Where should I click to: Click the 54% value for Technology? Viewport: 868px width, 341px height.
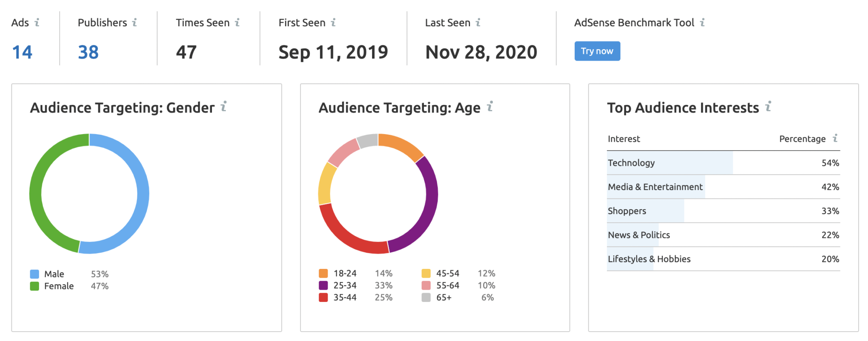point(830,163)
